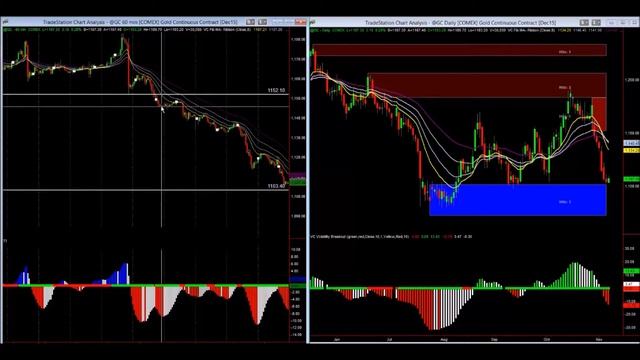Image resolution: width=640 pixels, height=360 pixels.
Task: Click the 1103.40 horizontal line label
Action: 276,186
